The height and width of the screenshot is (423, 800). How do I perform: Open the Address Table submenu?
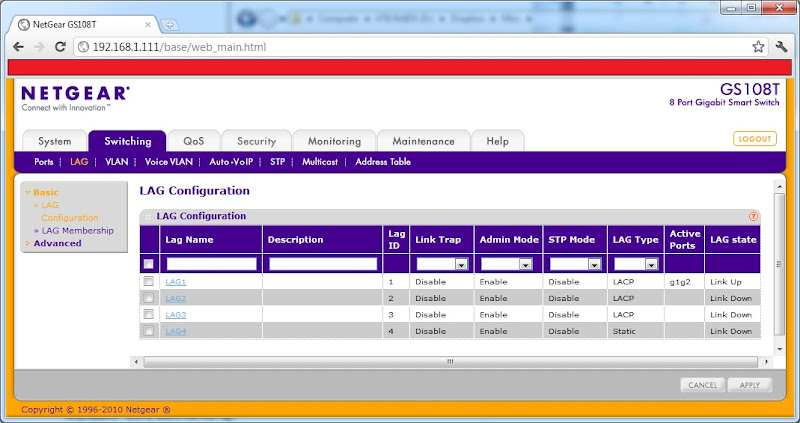tap(383, 162)
